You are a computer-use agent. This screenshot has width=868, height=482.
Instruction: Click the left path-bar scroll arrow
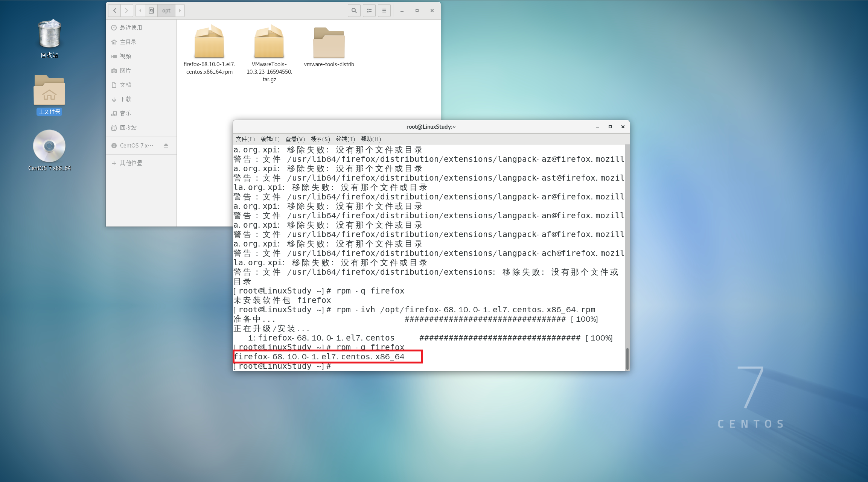coord(140,11)
